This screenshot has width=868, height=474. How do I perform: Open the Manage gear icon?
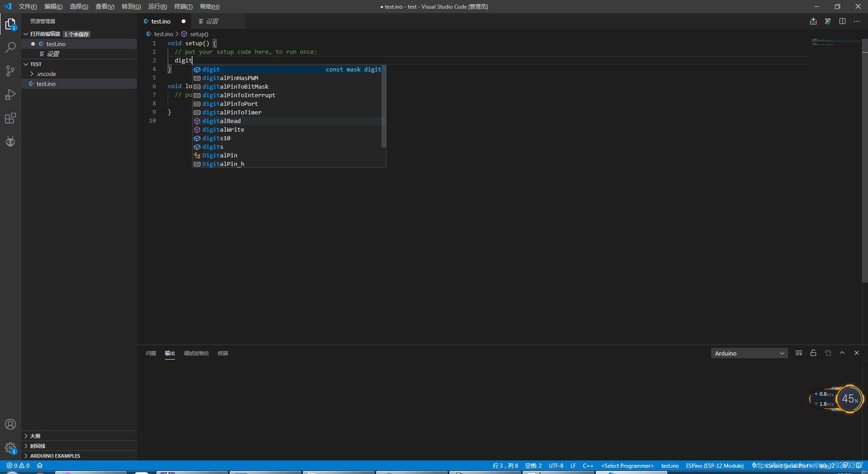point(10,448)
